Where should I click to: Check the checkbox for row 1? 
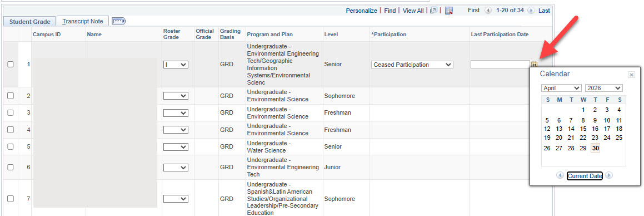tap(11, 65)
